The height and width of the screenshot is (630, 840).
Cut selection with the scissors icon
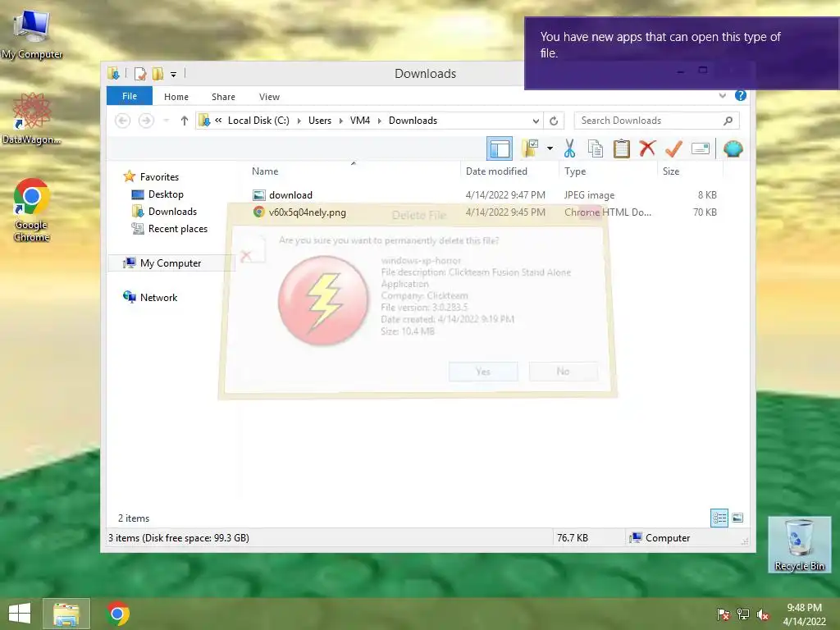click(x=569, y=148)
